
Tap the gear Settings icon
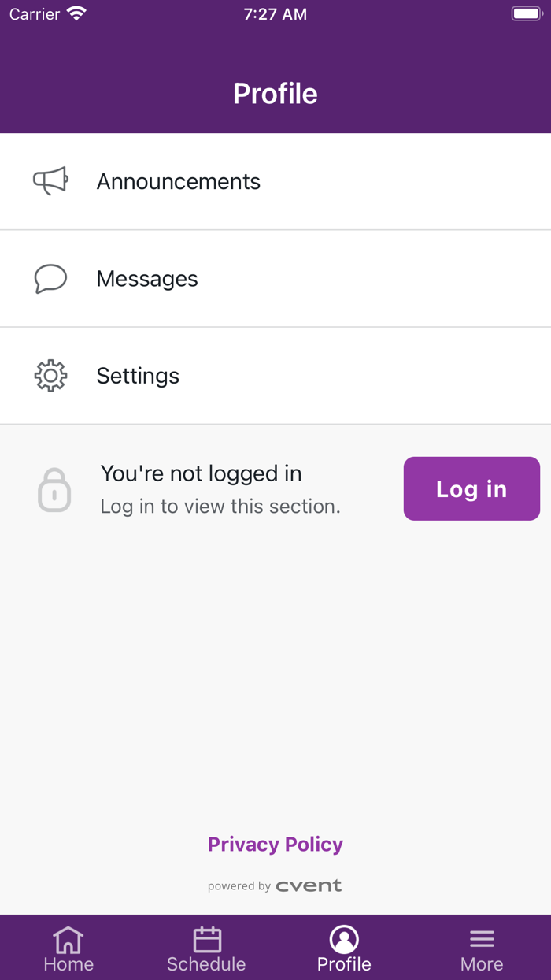pos(50,376)
